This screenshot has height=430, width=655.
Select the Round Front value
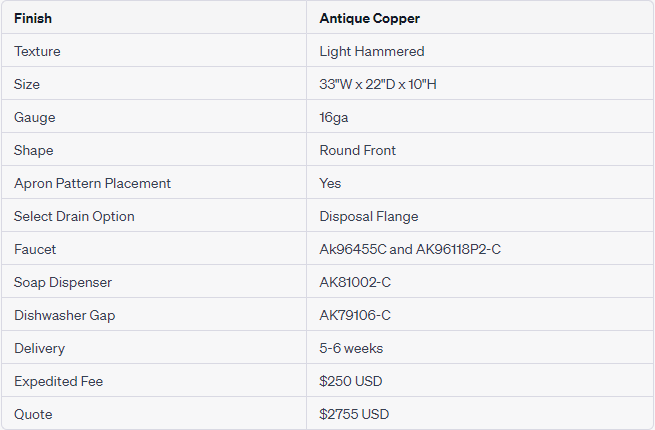[x=358, y=150]
